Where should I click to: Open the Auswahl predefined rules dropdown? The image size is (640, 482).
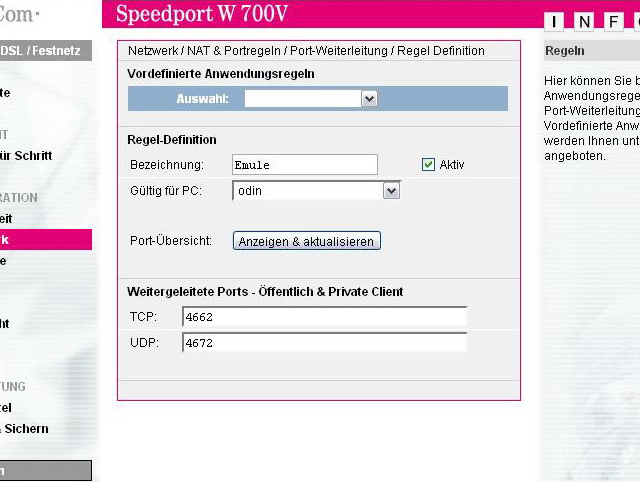[x=311, y=98]
